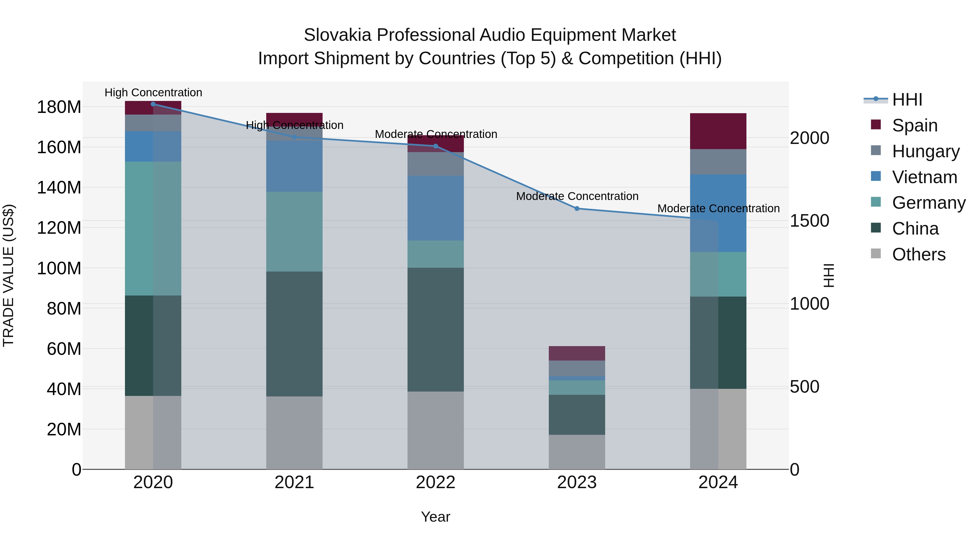Click the 'Moderate Concentration' annotation above 2023
The height and width of the screenshot is (551, 980).
(577, 196)
